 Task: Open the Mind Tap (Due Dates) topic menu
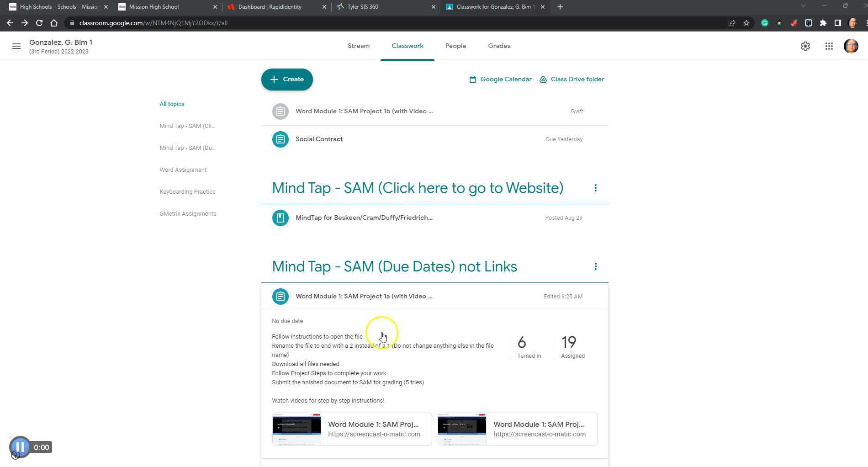coord(596,266)
